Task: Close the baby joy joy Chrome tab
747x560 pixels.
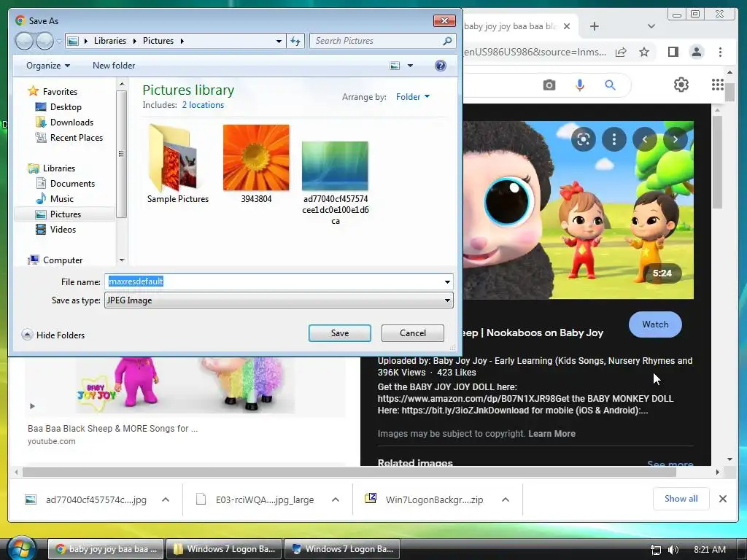Action: [x=566, y=26]
